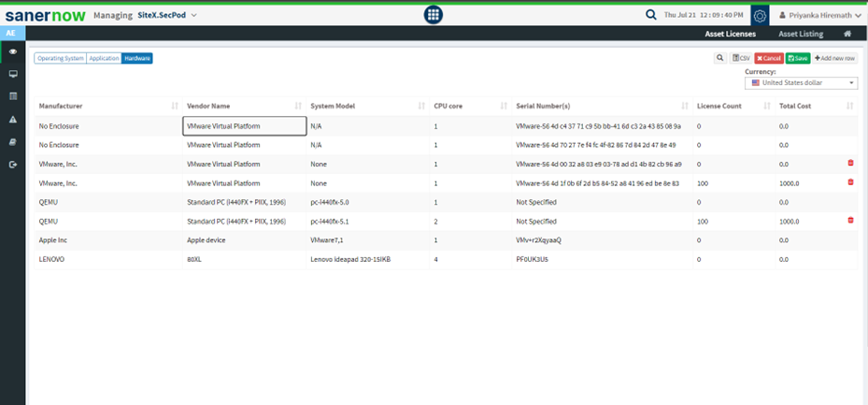The image size is (868, 405).
Task: Open Priyanka Hiremath user menu
Action: tap(819, 16)
